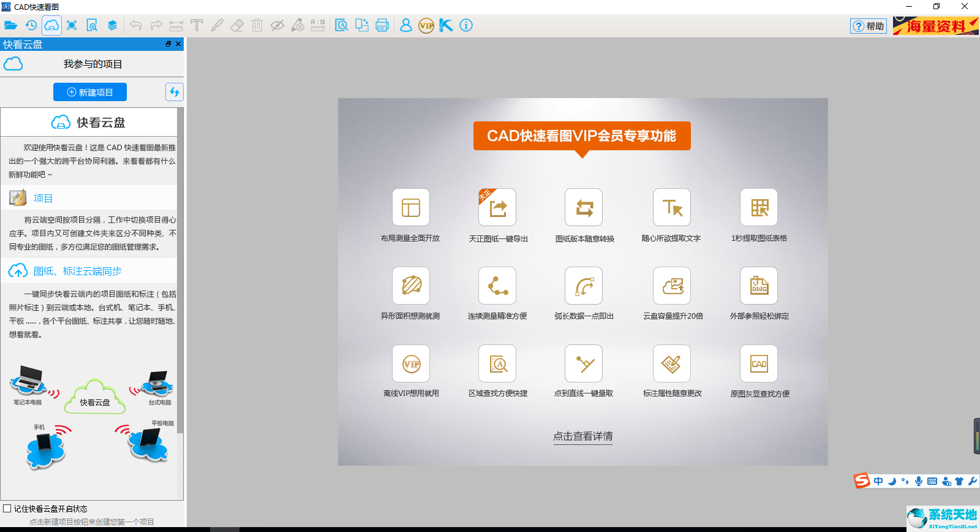Screen dimensions: 980x532
Task: Click the 弧长数据一点即出 feature icon
Action: coord(584,286)
